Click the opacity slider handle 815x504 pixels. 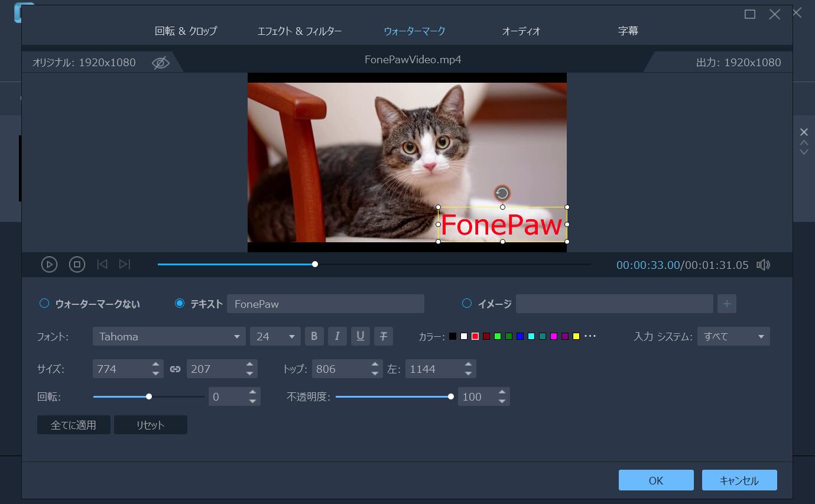pos(451,396)
